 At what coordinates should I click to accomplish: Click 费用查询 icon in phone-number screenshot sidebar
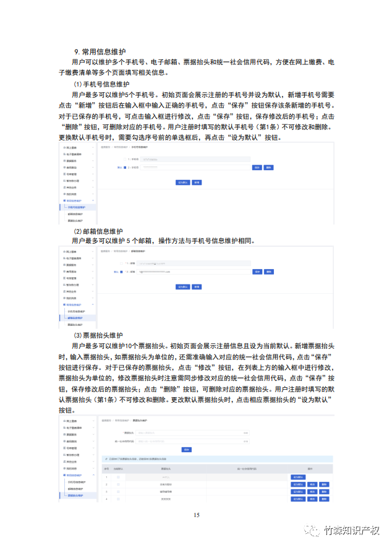click(x=64, y=168)
